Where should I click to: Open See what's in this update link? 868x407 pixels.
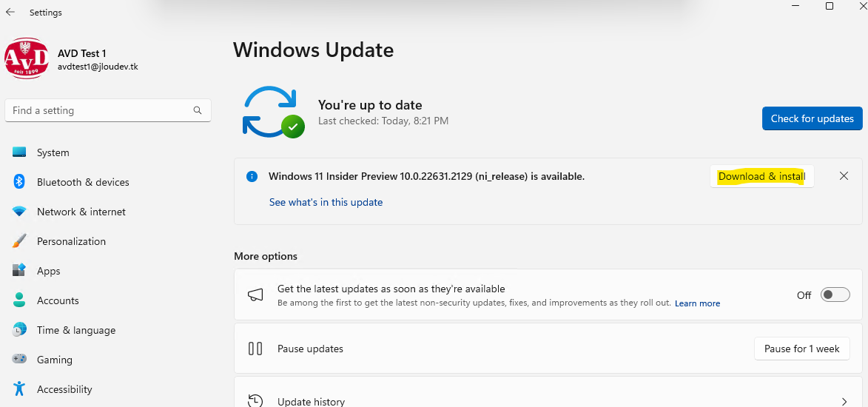pos(326,202)
